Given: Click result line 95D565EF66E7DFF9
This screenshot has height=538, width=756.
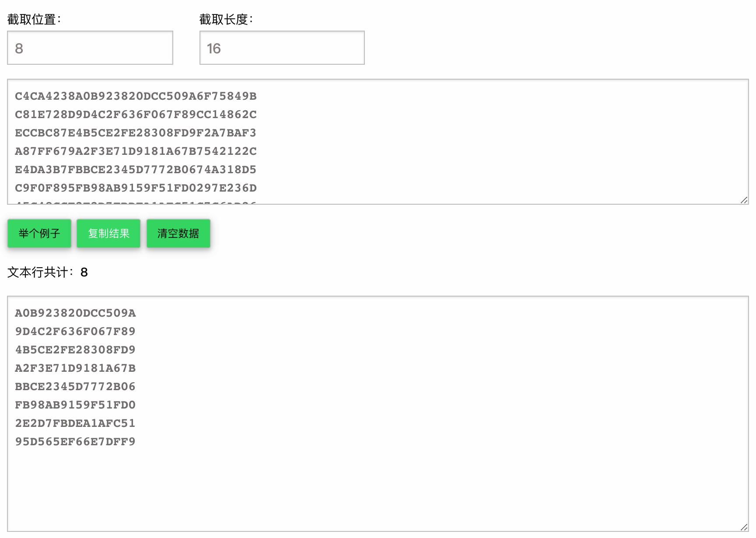Looking at the screenshot, I should coord(75,442).
